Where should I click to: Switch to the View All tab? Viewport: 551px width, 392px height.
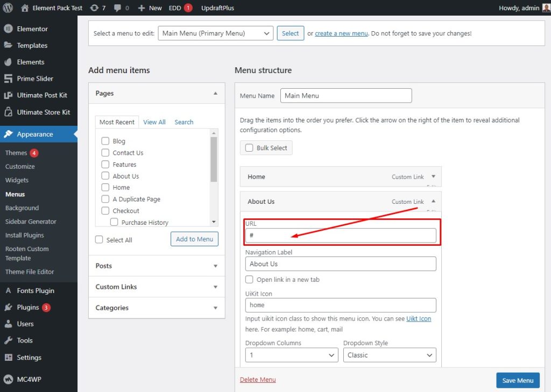coord(154,122)
